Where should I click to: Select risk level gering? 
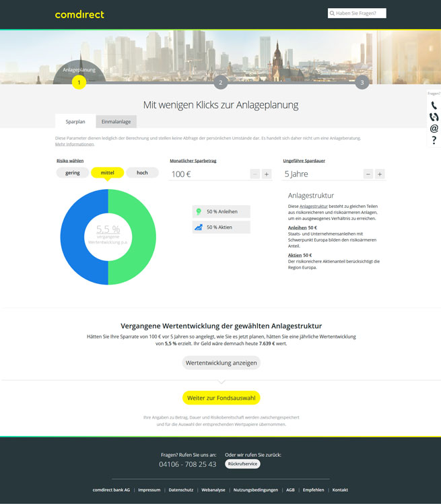[x=72, y=173]
